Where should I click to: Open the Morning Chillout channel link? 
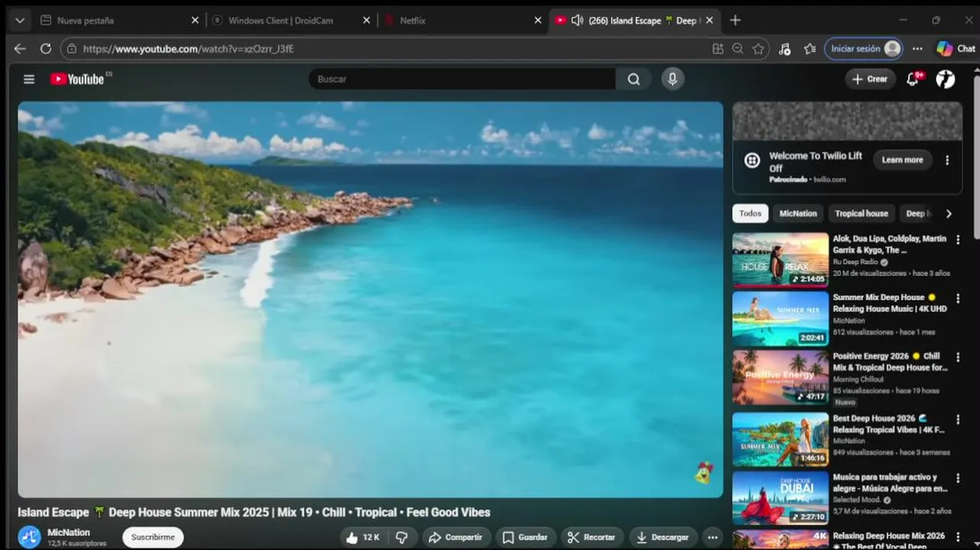click(x=858, y=380)
